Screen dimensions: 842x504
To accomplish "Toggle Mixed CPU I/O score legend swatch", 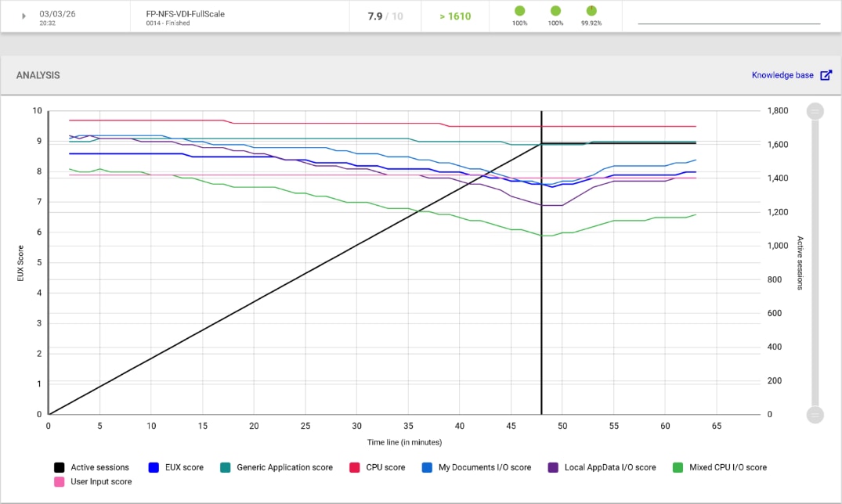I will 678,467.
